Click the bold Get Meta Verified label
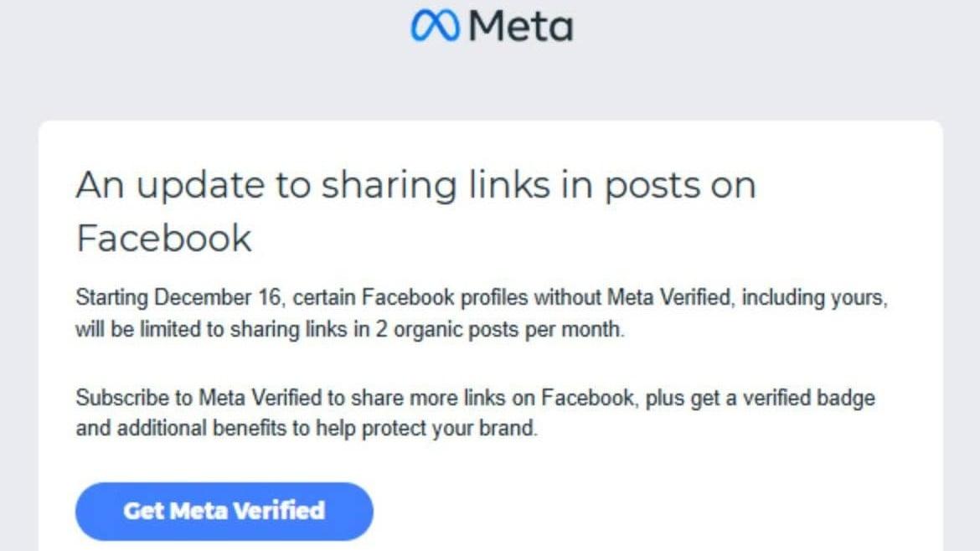This screenshot has width=980, height=551. coord(224,511)
